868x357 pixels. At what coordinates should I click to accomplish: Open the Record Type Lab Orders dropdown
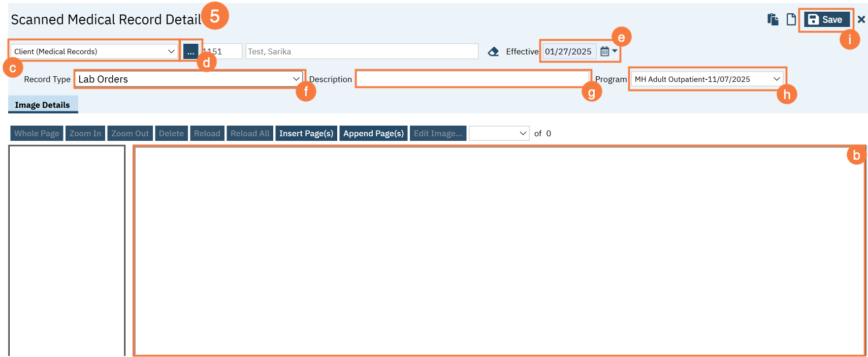tap(188, 79)
